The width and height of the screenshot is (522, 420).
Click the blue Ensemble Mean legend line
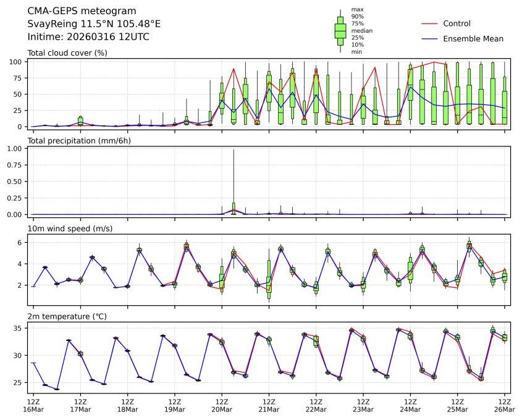429,38
